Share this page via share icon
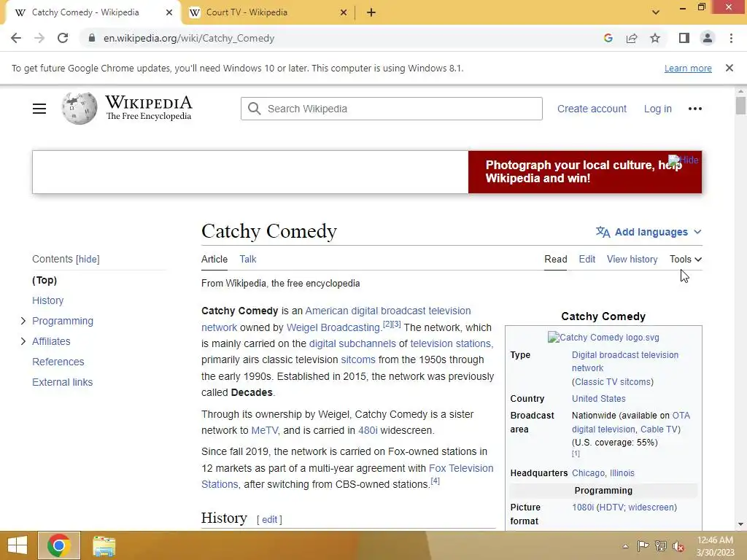The image size is (747, 560). [632, 38]
